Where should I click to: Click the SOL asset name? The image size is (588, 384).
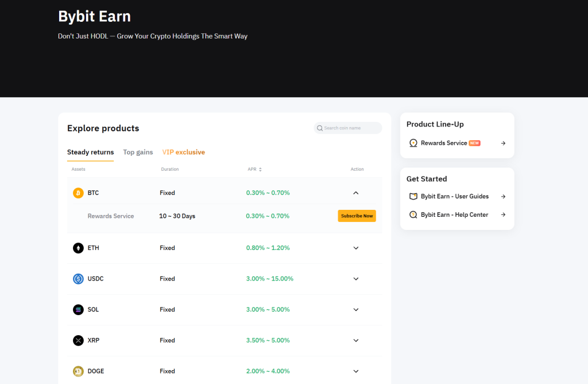pyautogui.click(x=93, y=310)
